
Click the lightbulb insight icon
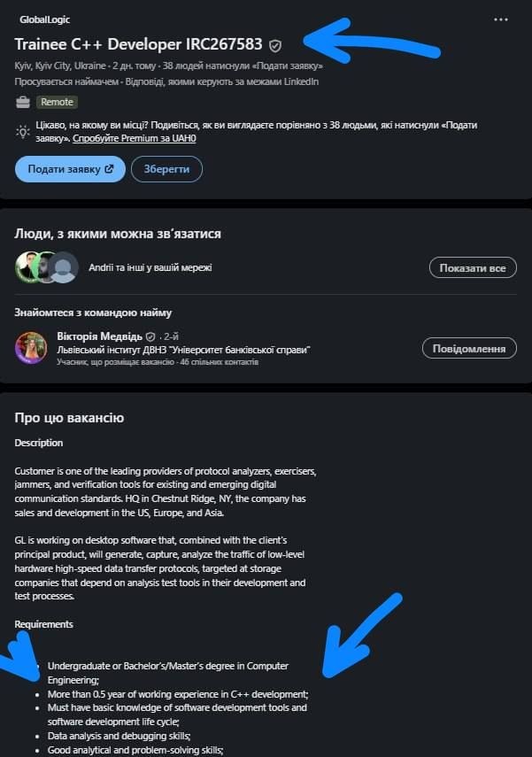pos(23,131)
